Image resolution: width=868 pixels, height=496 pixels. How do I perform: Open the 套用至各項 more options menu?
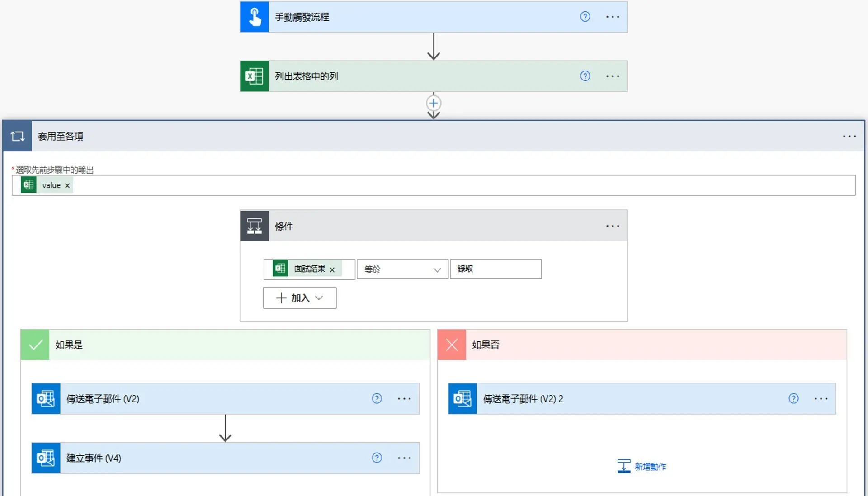pyautogui.click(x=849, y=136)
